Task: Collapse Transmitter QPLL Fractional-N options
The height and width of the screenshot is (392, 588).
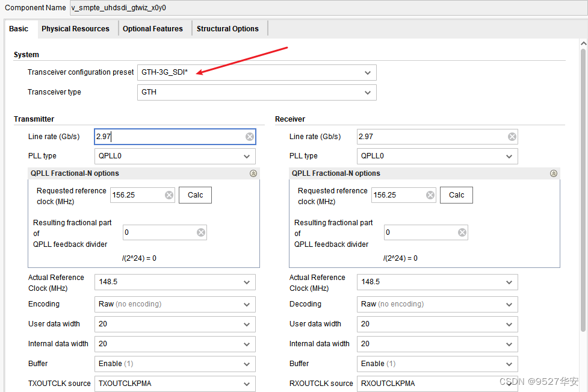Action: pos(253,173)
